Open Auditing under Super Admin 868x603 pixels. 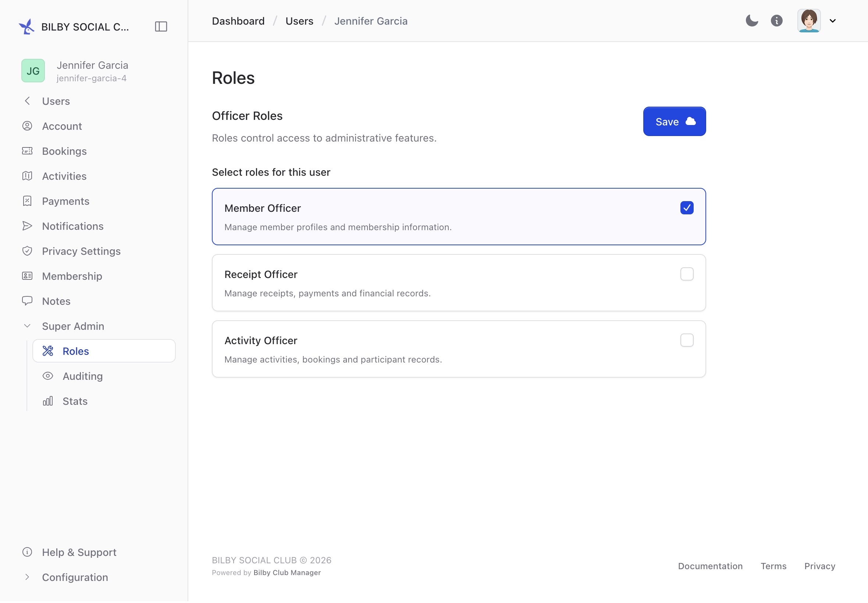tap(83, 376)
